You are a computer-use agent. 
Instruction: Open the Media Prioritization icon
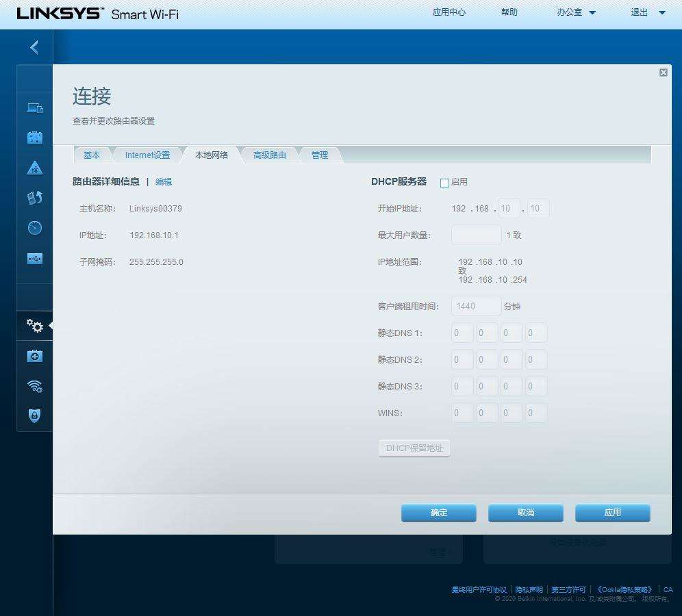click(x=35, y=198)
